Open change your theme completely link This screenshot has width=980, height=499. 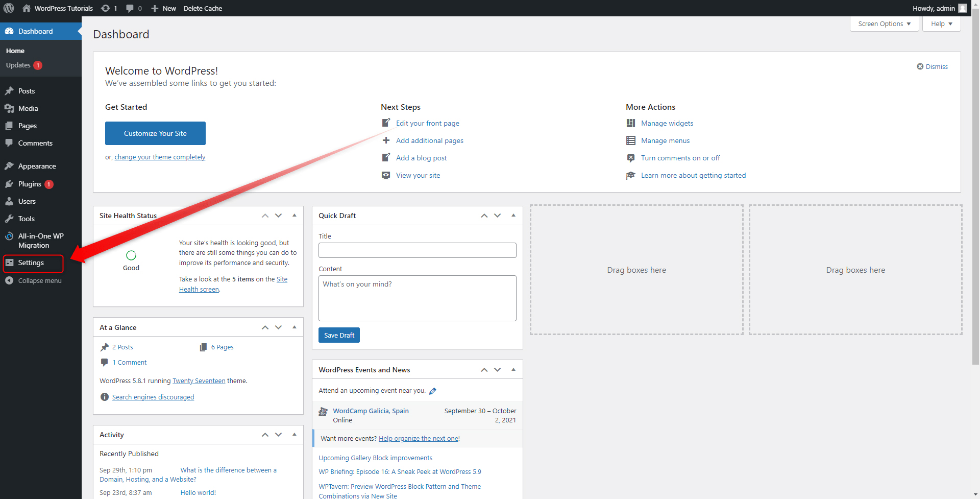[x=160, y=157]
